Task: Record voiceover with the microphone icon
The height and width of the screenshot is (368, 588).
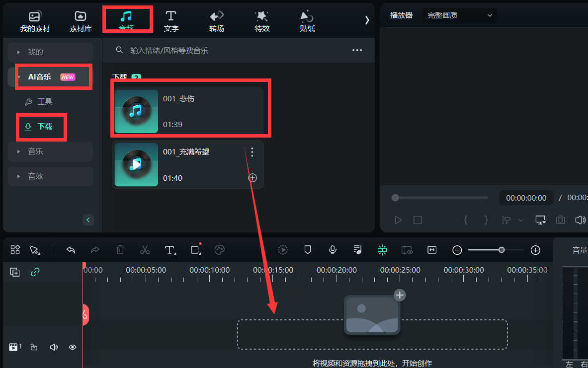Action: pos(332,250)
